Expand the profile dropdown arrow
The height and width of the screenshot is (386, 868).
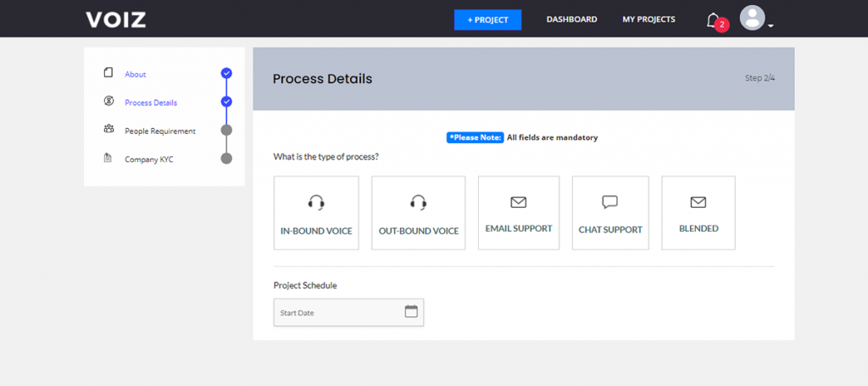coord(771,26)
